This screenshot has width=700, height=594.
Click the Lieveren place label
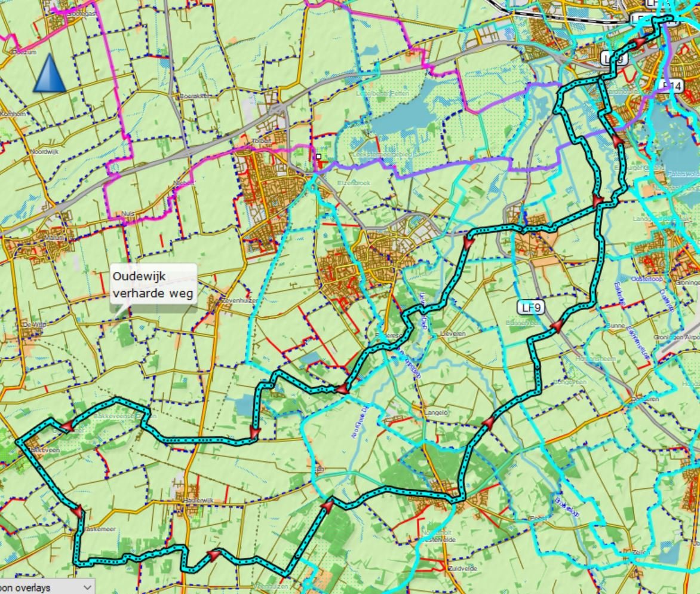pyautogui.click(x=454, y=335)
